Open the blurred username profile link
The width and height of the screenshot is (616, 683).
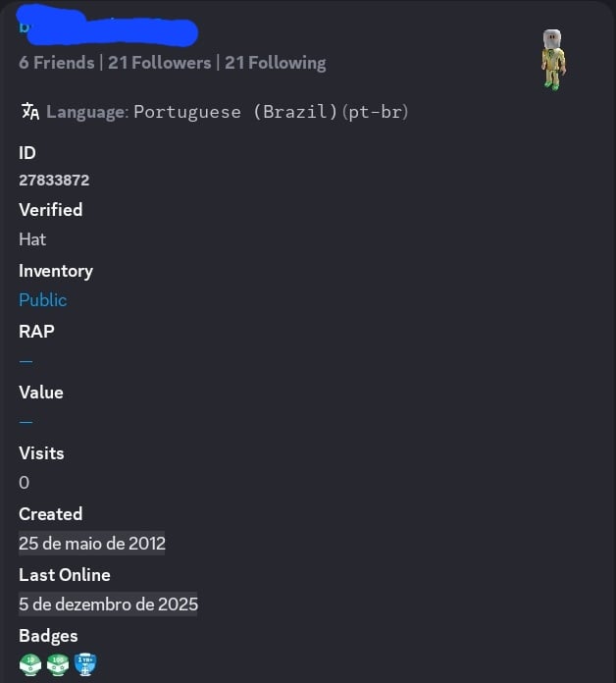(108, 29)
